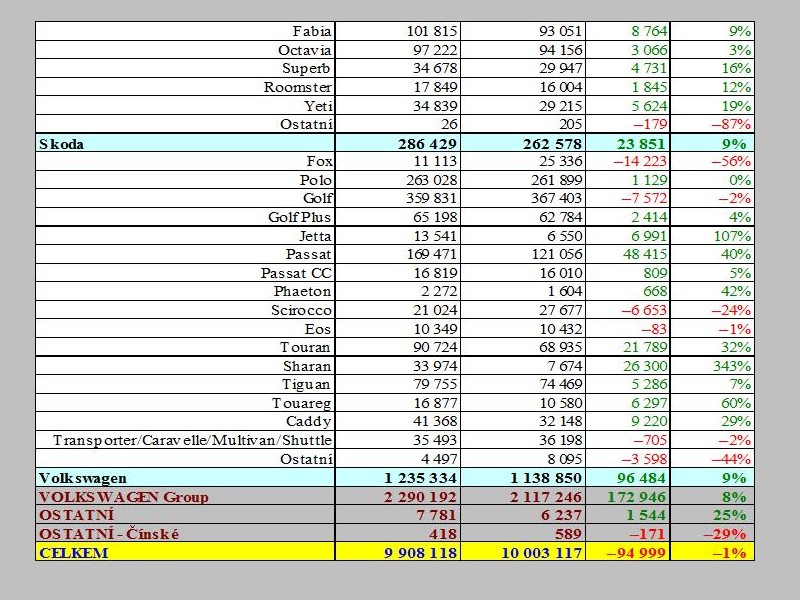The width and height of the screenshot is (800, 600).
Task: Select the Yeti row label
Action: pos(318,106)
